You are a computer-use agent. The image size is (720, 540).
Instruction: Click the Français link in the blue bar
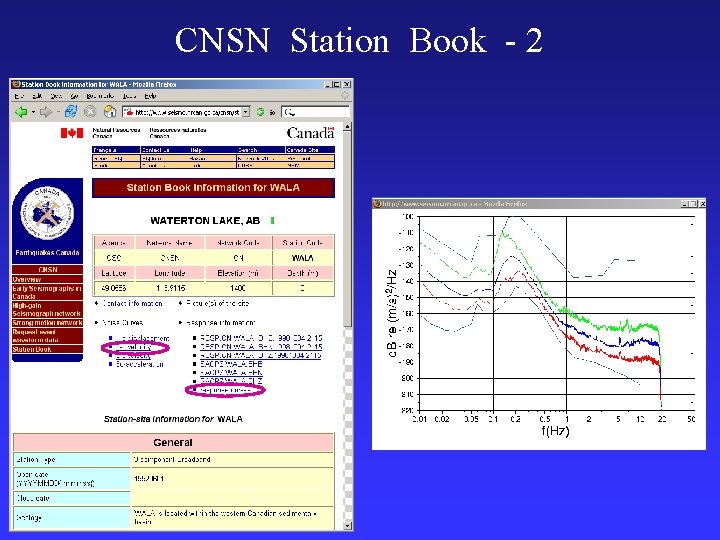106,150
